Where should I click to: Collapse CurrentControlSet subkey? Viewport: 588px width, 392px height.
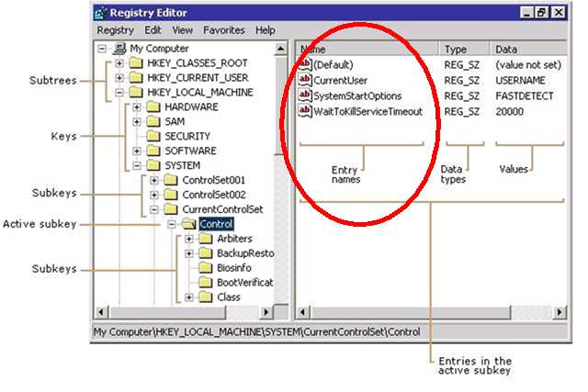click(x=154, y=209)
